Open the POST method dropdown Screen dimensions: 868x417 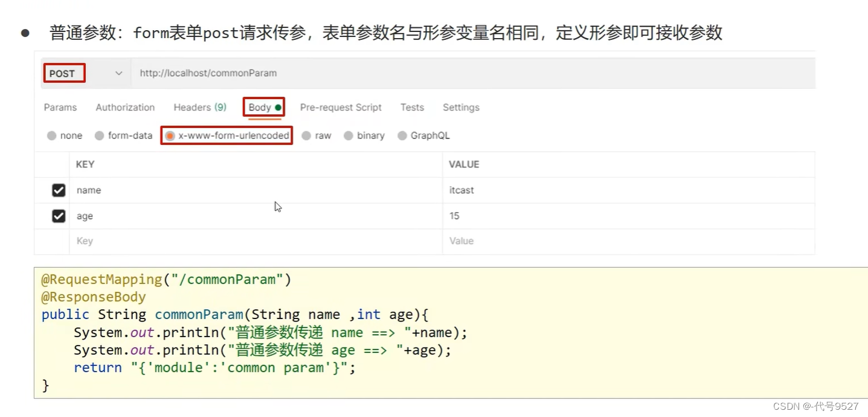(85, 73)
